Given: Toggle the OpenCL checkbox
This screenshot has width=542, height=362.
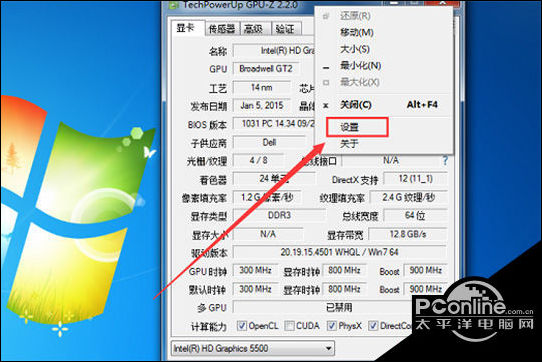Looking at the screenshot, I should 242,326.
